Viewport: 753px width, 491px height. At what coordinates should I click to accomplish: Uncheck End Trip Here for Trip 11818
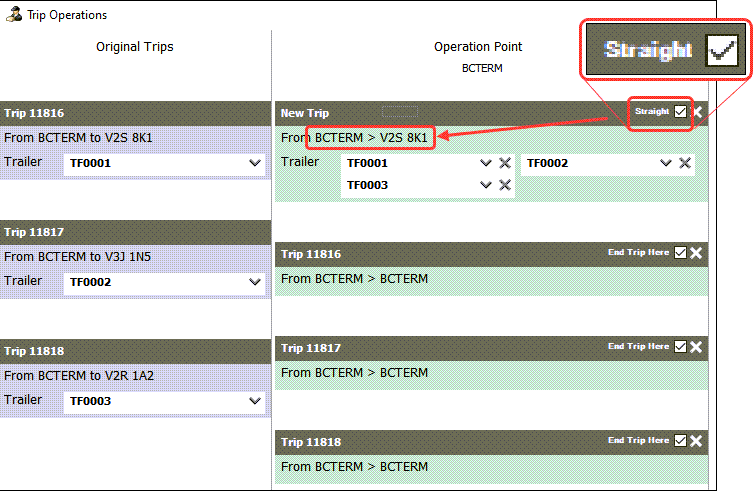tap(681, 441)
